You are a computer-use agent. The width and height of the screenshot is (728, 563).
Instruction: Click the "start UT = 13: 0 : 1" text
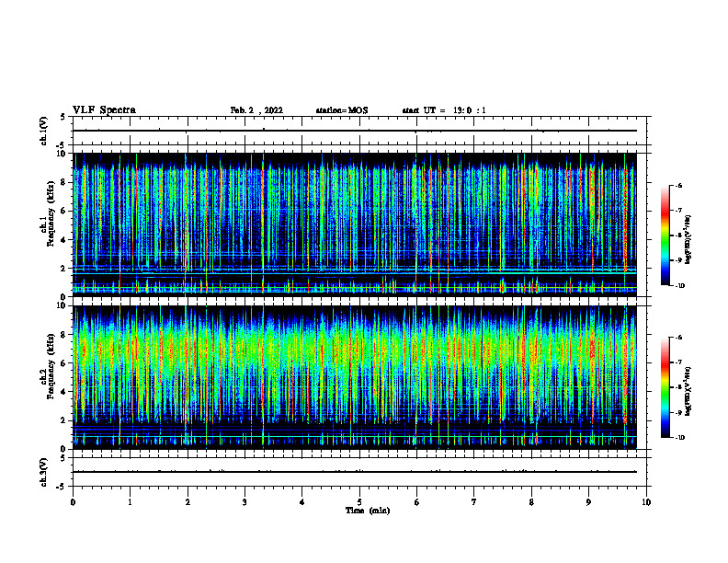(x=444, y=110)
